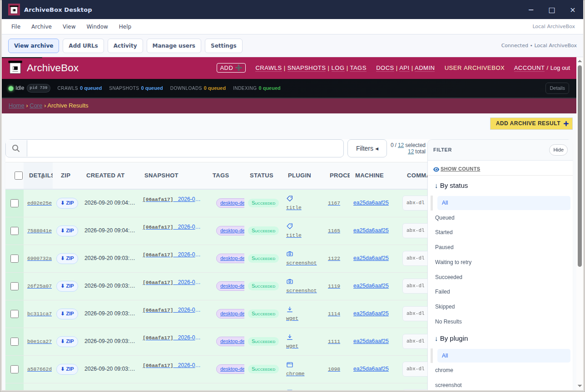Filter plugin by chrome
The height and width of the screenshot is (392, 585).
[x=444, y=370]
